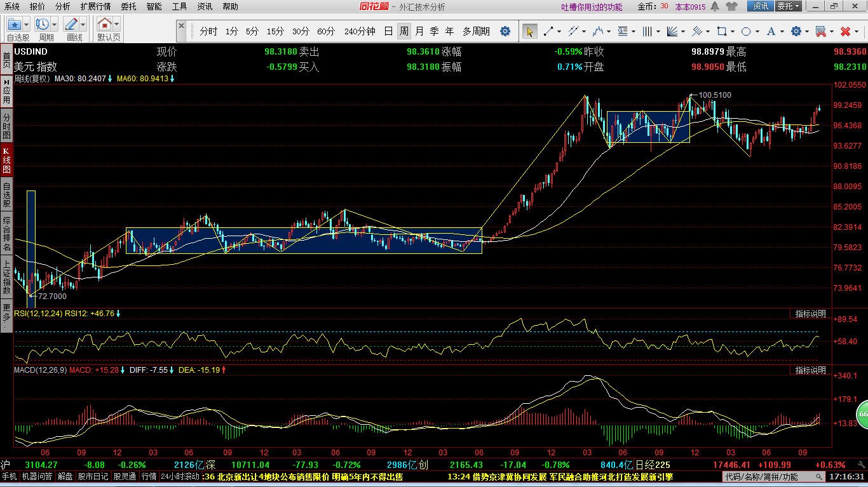Switch to the 5分 period
This screenshot has width=868, height=487.
tap(252, 31)
